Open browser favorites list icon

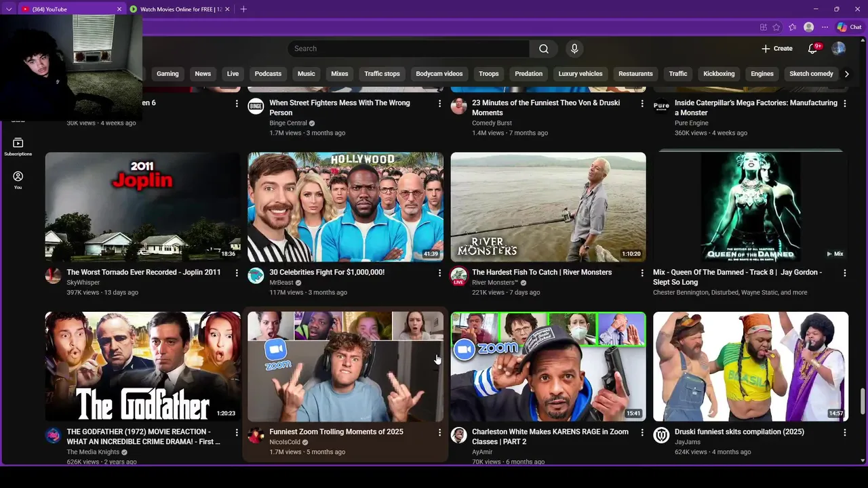click(792, 27)
